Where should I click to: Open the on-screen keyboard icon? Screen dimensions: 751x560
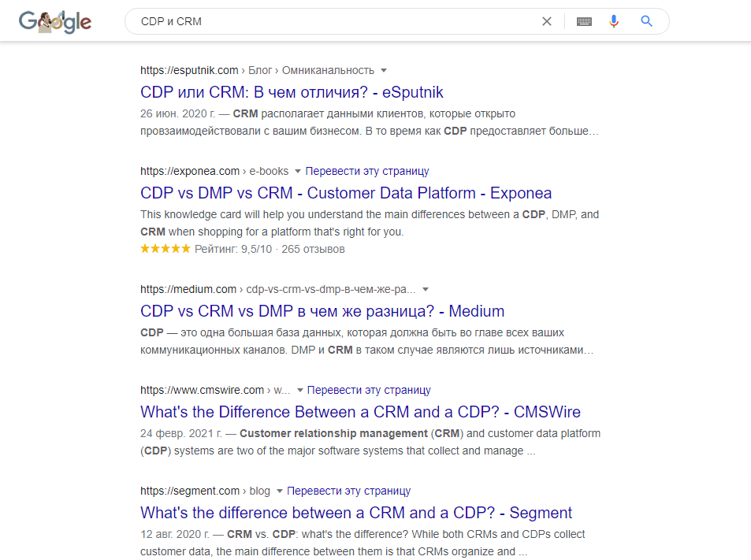(583, 21)
